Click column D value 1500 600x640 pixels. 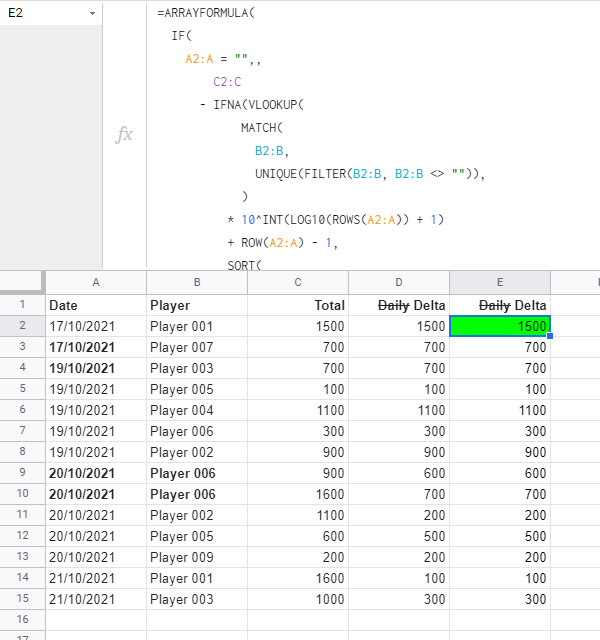tap(399, 326)
